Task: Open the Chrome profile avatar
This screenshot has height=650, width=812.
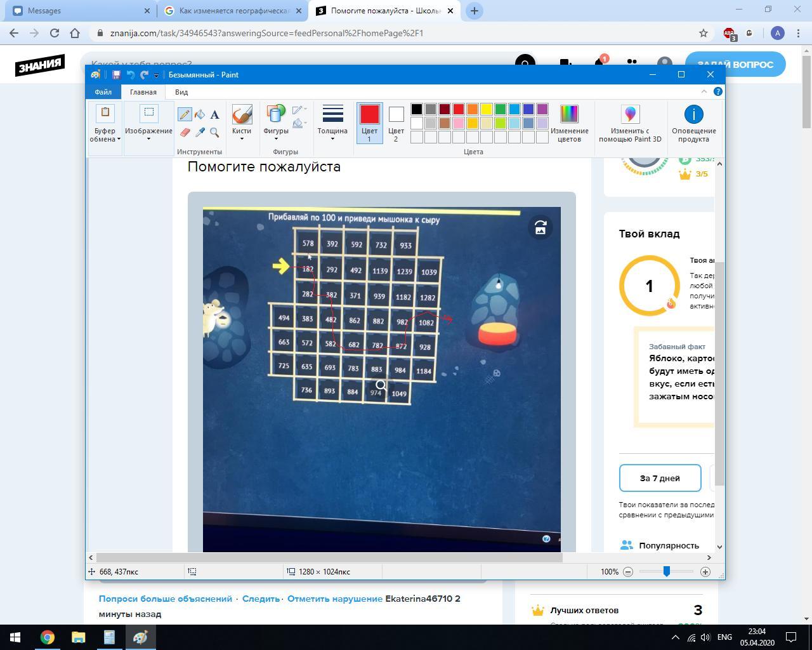Action: coord(778,33)
